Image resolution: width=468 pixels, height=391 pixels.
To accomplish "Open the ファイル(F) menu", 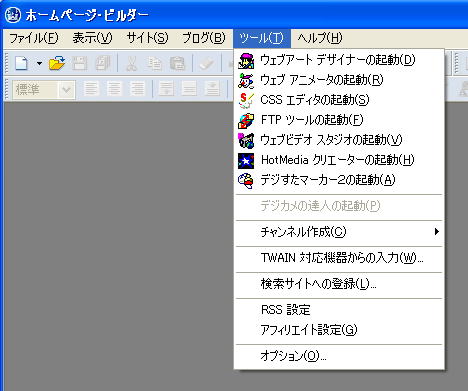I will tap(33, 38).
